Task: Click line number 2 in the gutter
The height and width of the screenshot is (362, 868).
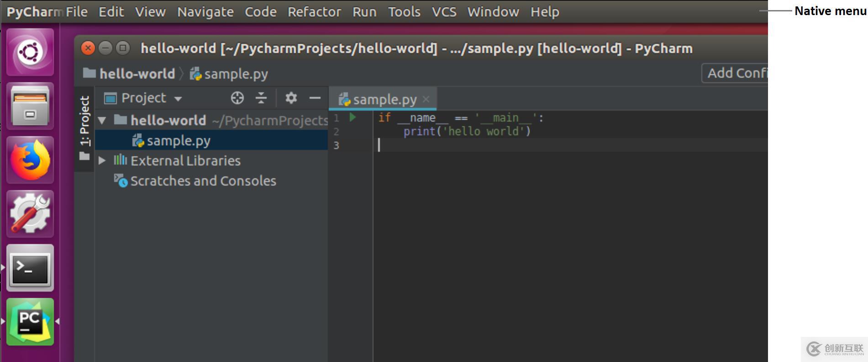Action: point(337,132)
